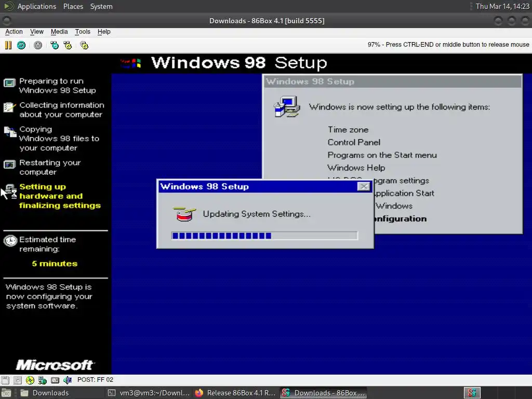
Task: Click the bold configuration item in setup list
Action: point(401,219)
